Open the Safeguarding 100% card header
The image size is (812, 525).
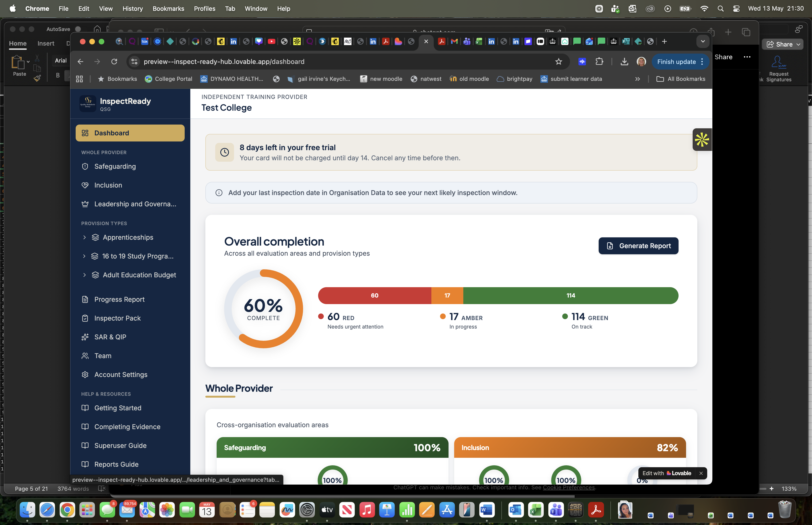pyautogui.click(x=332, y=447)
